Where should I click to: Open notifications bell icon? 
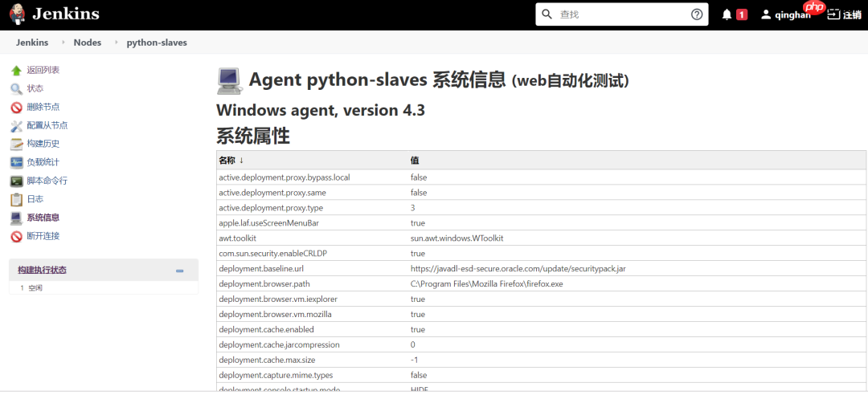[727, 15]
